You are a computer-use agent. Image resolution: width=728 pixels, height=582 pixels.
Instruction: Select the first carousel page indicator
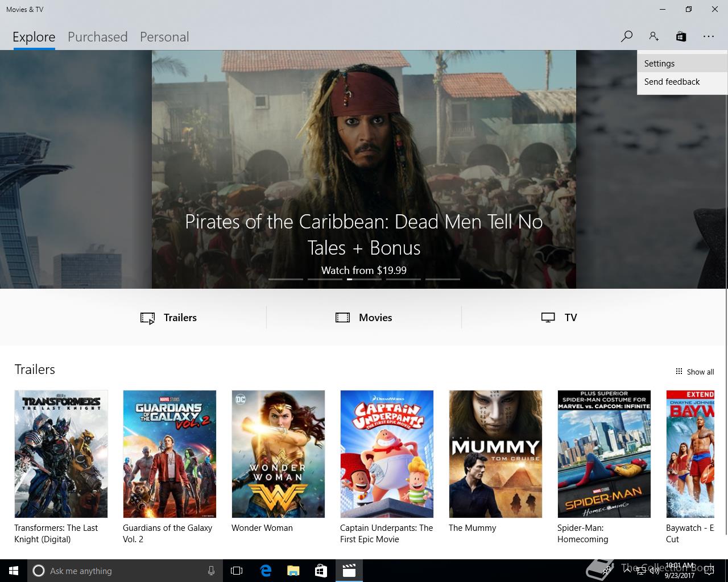[286, 279]
